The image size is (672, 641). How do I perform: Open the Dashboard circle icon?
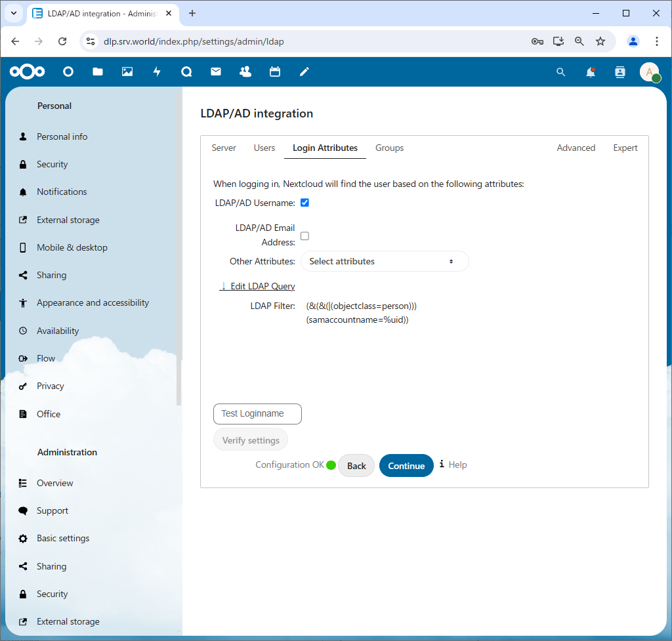[68, 72]
